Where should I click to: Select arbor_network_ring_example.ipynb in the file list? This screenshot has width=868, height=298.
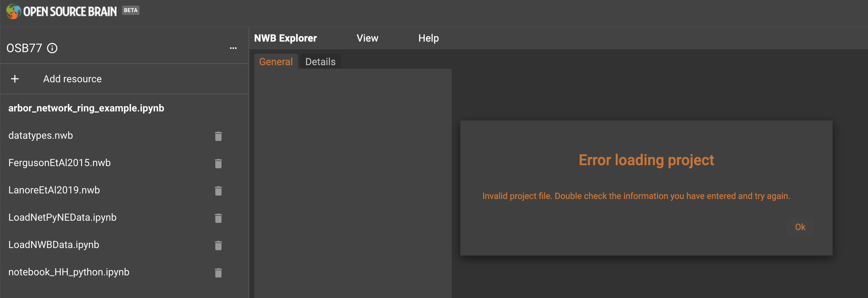pyautogui.click(x=86, y=108)
